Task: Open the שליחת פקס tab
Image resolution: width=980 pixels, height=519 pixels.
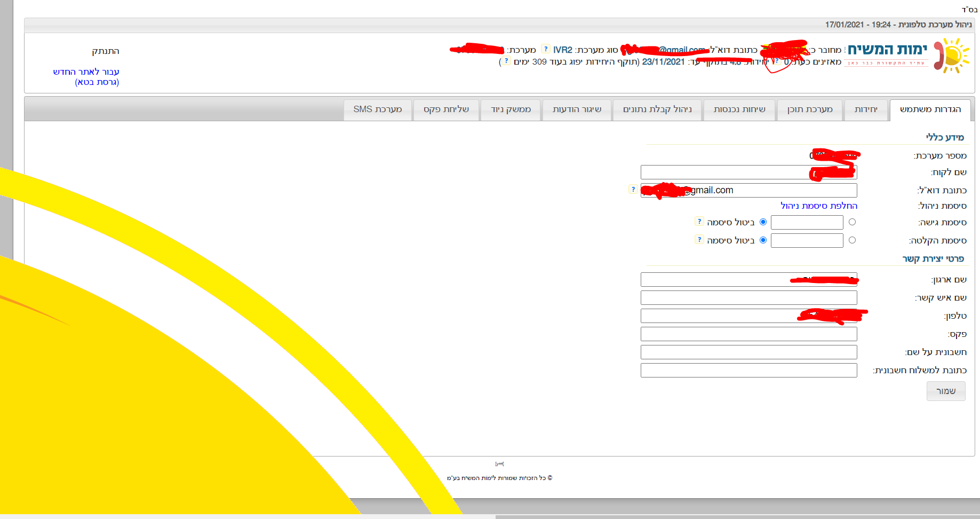Action: (x=446, y=109)
